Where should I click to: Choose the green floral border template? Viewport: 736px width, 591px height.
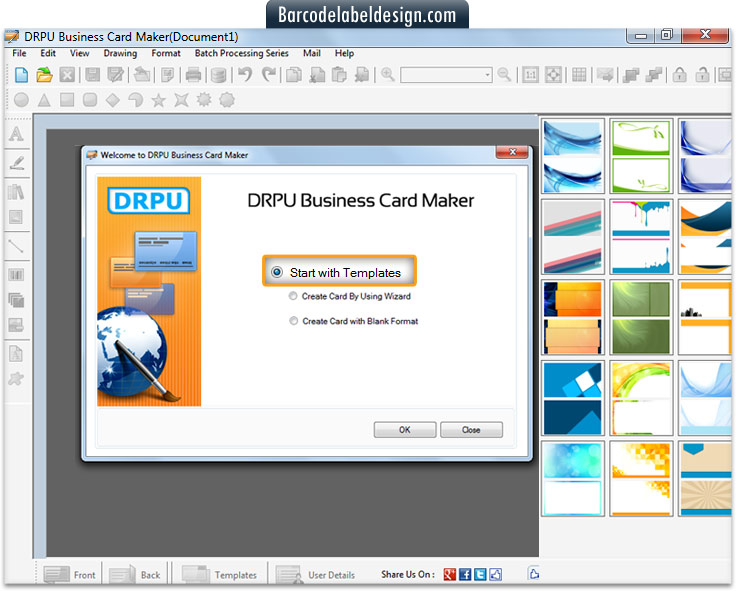coord(641,156)
